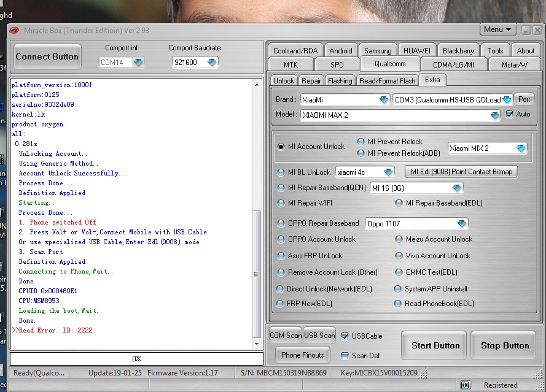Select MI Prevent Relock radio option

tap(361, 142)
